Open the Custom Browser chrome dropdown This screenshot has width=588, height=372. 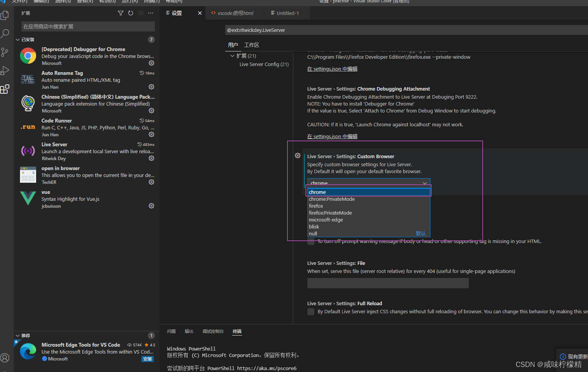(x=369, y=183)
